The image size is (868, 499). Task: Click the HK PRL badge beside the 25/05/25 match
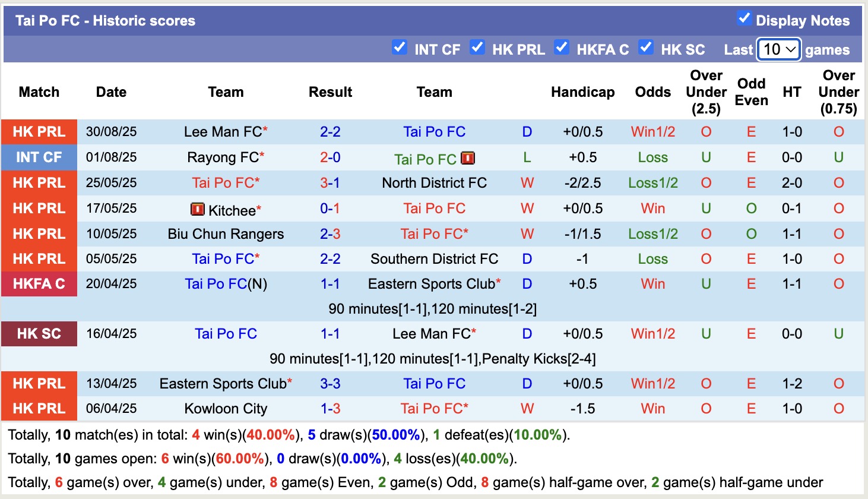(39, 183)
